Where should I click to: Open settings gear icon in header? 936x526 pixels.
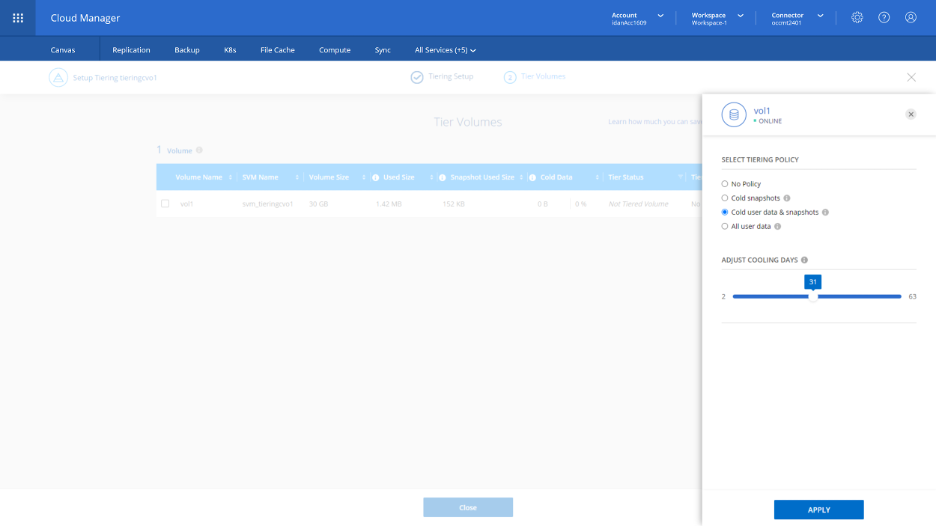pyautogui.click(x=857, y=17)
